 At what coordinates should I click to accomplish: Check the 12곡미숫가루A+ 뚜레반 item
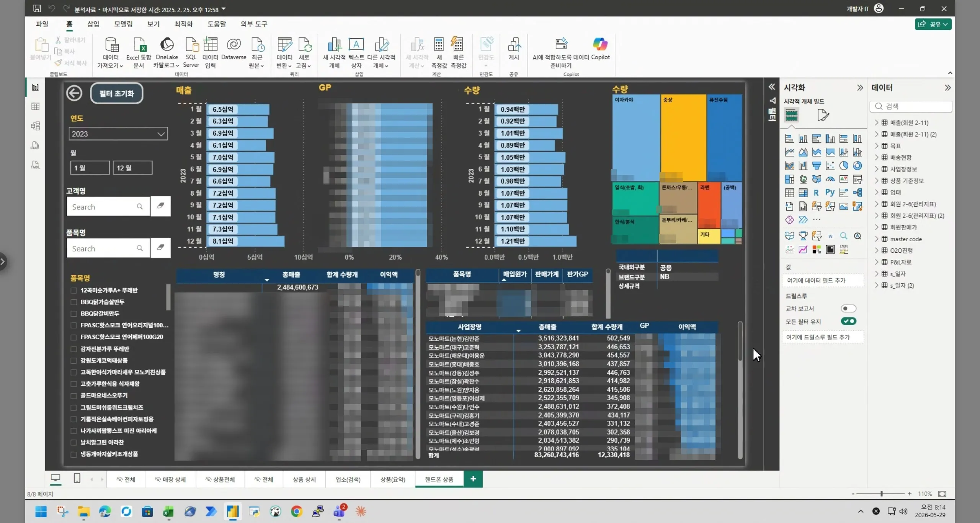(x=73, y=290)
